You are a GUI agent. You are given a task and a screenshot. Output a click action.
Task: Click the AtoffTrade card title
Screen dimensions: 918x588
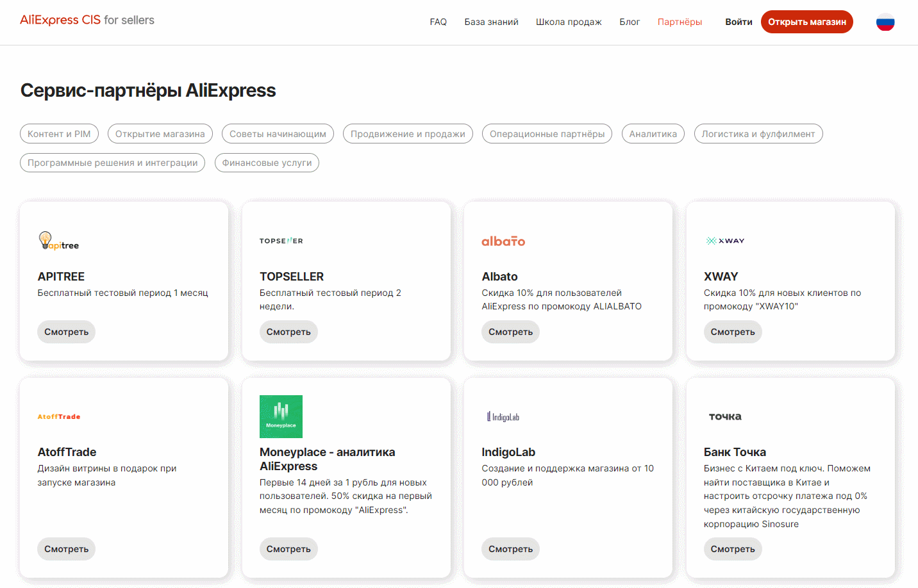click(x=67, y=452)
